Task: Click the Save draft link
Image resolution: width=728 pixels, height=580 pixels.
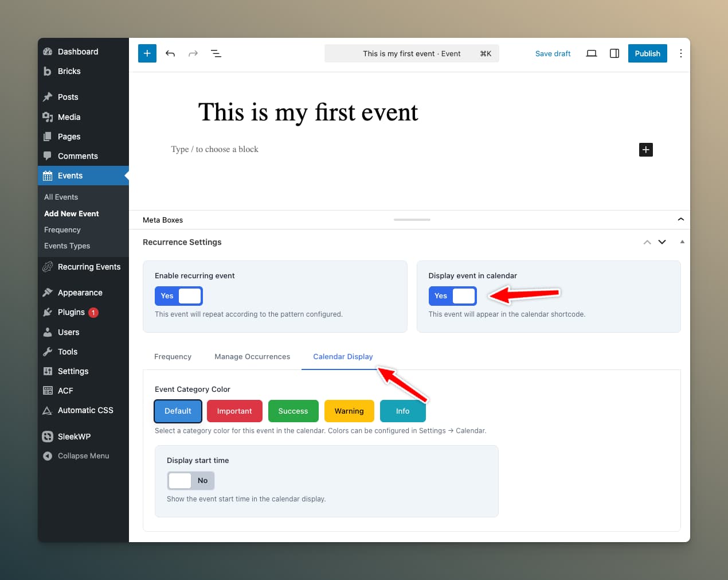Action: pos(553,53)
